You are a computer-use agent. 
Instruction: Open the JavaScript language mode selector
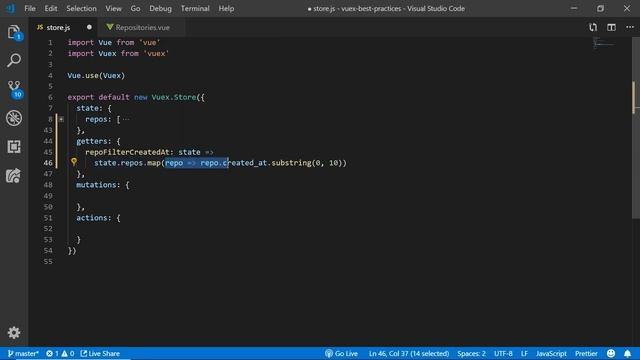click(551, 353)
